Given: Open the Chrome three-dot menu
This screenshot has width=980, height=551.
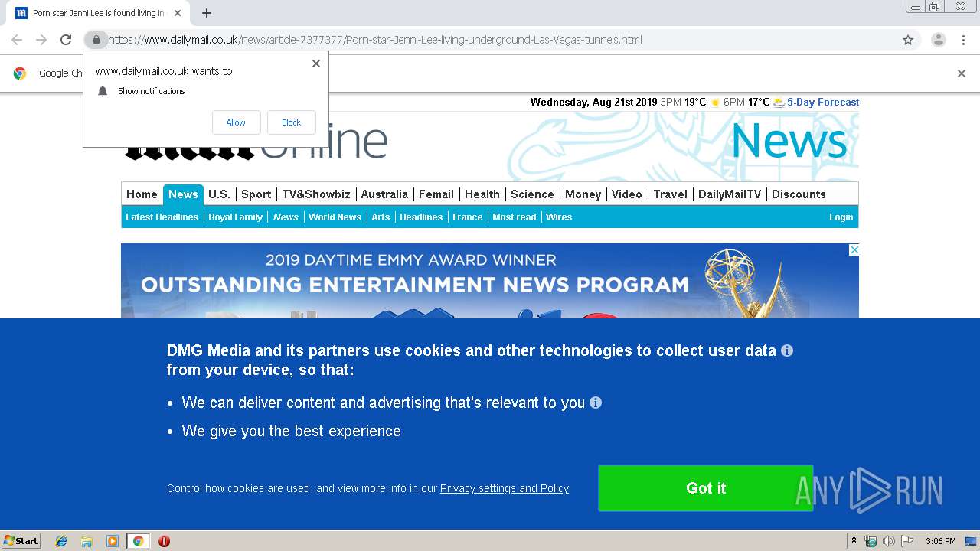Looking at the screenshot, I should click(x=963, y=40).
